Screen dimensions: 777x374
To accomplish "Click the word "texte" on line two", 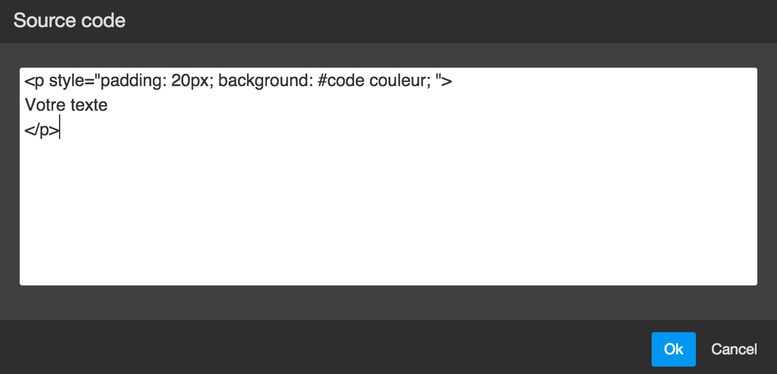I will [89, 105].
